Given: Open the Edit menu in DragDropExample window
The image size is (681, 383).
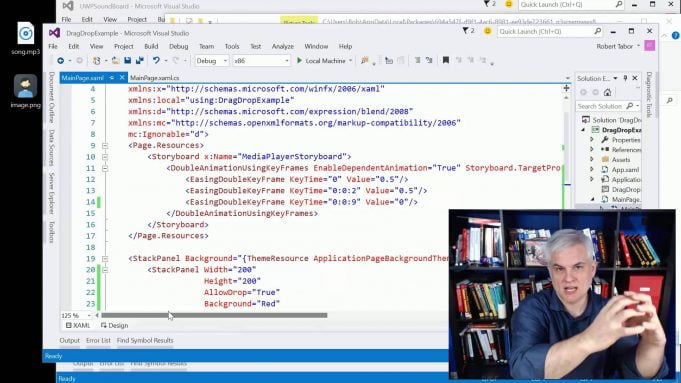Looking at the screenshot, I should pos(73,46).
